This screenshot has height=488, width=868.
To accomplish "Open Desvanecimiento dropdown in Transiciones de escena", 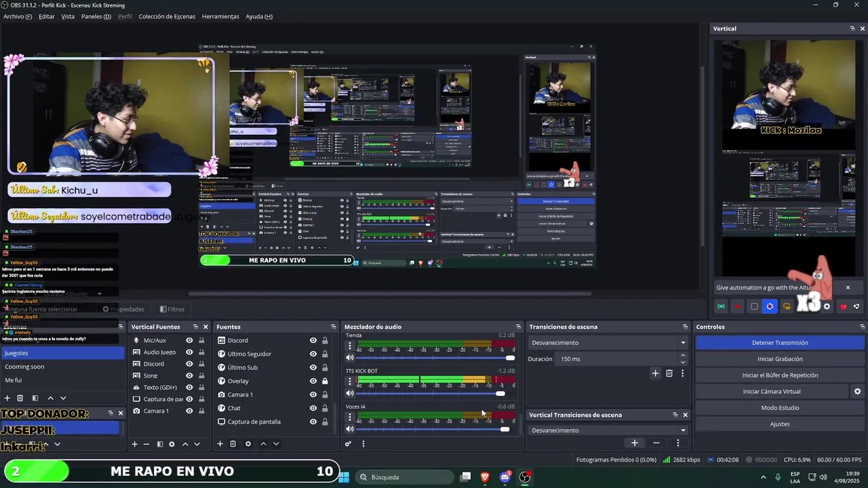I will pos(608,343).
